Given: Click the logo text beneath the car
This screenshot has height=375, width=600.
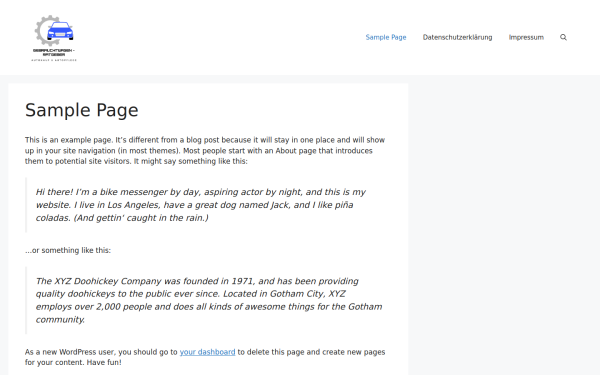Looking at the screenshot, I should (x=54, y=52).
